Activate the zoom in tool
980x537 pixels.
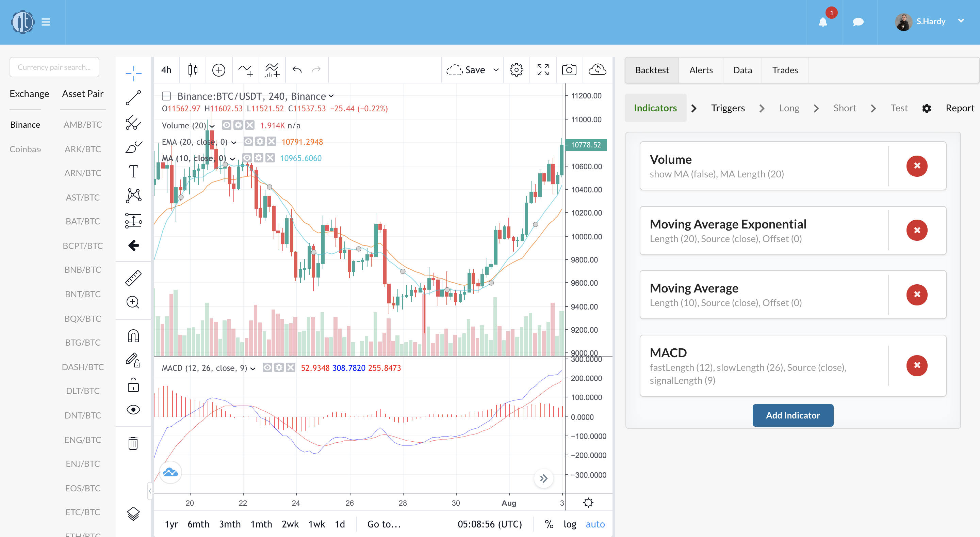133,303
